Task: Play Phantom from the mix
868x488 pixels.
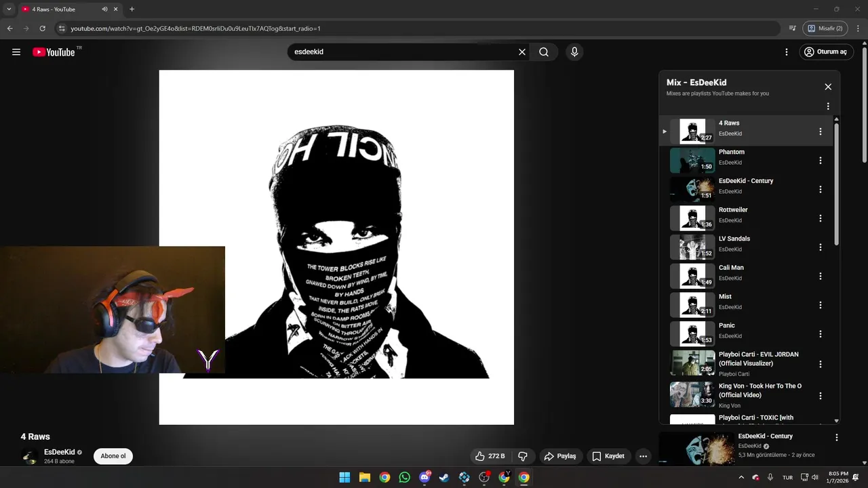Action: (732, 152)
